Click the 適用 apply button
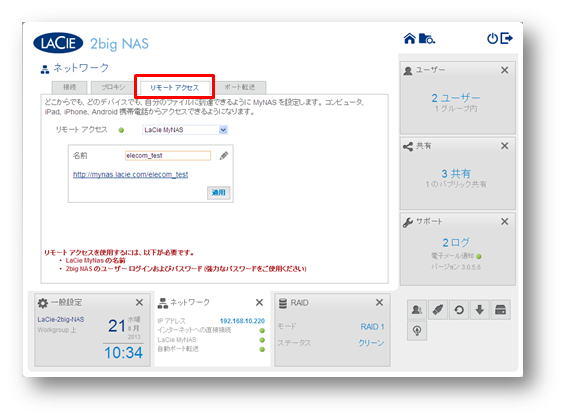565x419 pixels. [218, 192]
